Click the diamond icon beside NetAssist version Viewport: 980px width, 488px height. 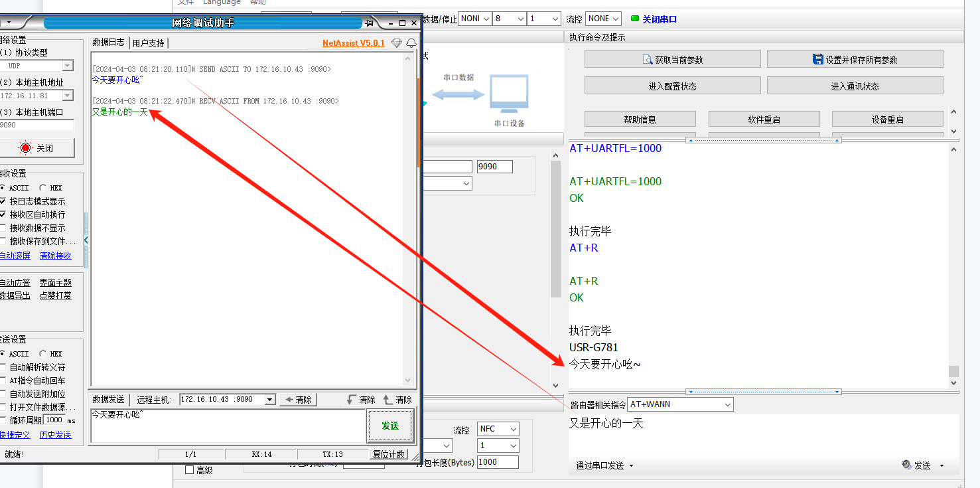coord(396,43)
